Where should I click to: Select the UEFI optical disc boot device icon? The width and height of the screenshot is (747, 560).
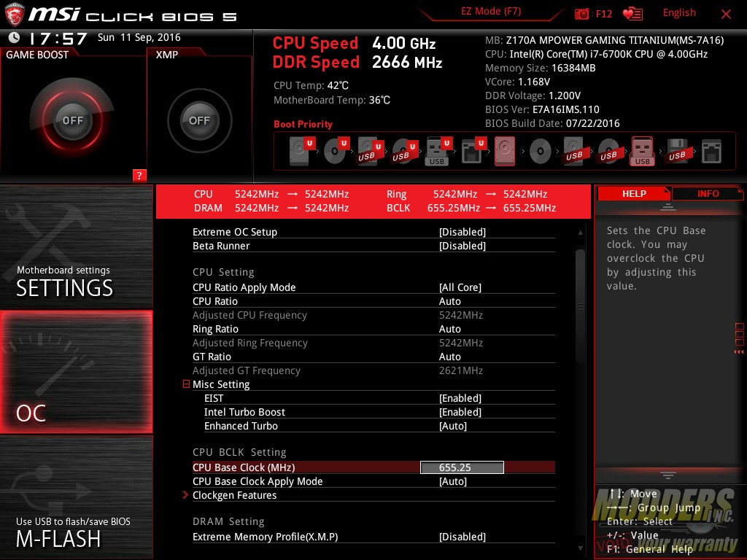click(336, 151)
